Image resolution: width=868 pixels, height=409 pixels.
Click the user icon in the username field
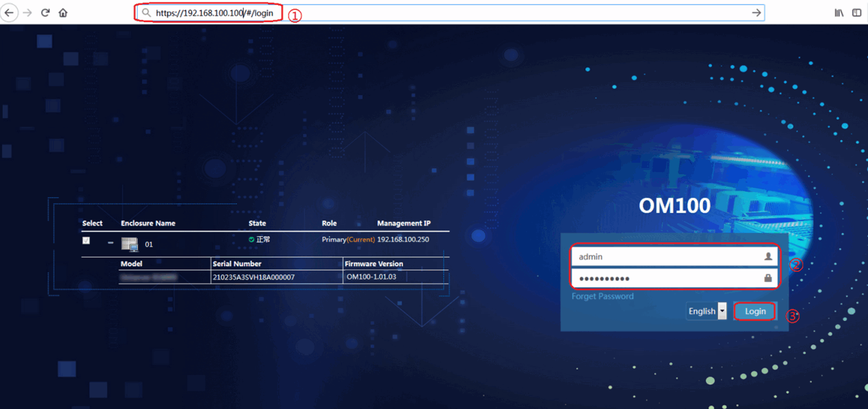[768, 256]
